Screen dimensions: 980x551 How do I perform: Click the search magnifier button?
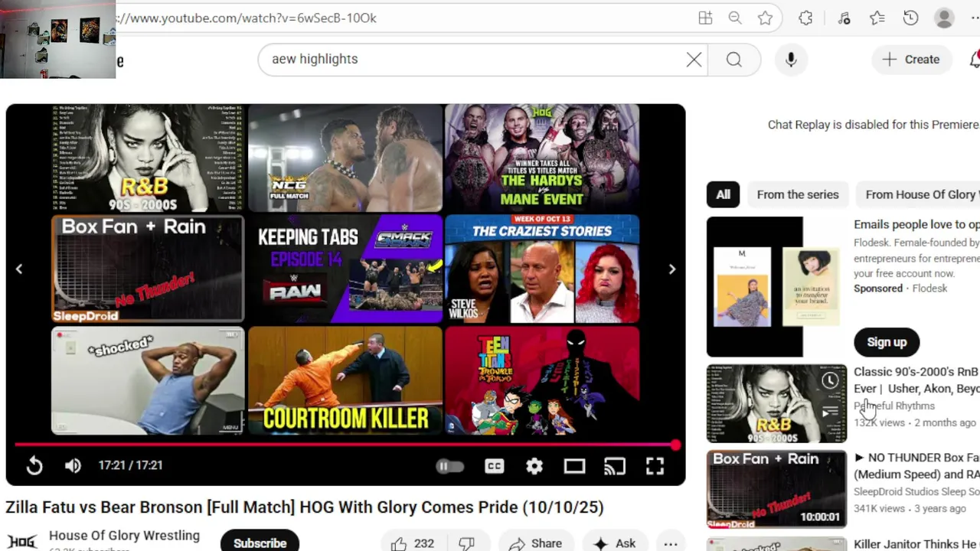pyautogui.click(x=734, y=60)
